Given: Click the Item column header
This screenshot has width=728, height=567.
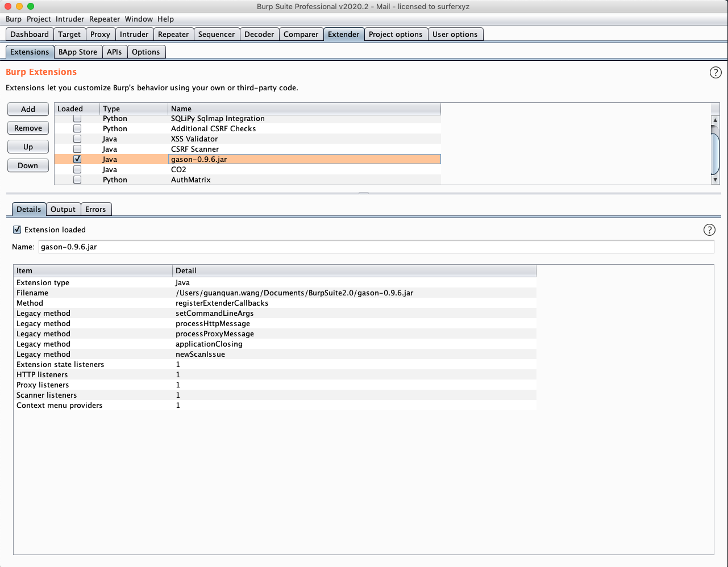Looking at the screenshot, I should pyautogui.click(x=93, y=271).
